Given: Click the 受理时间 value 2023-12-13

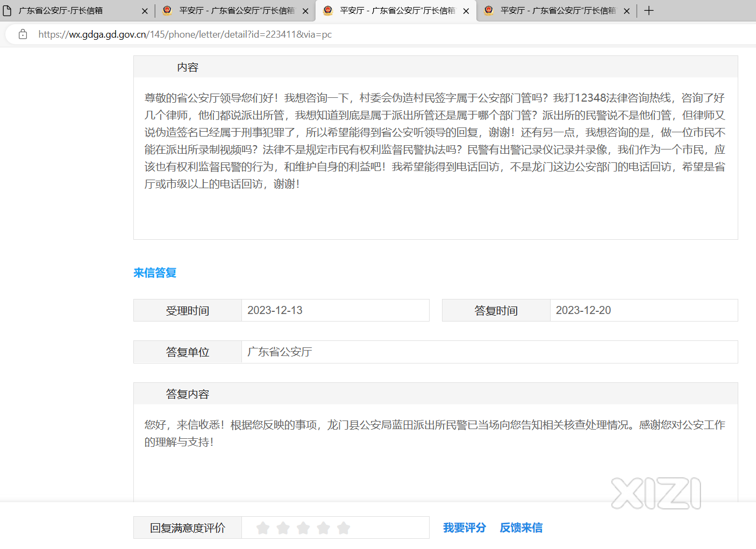Looking at the screenshot, I should click(275, 310).
